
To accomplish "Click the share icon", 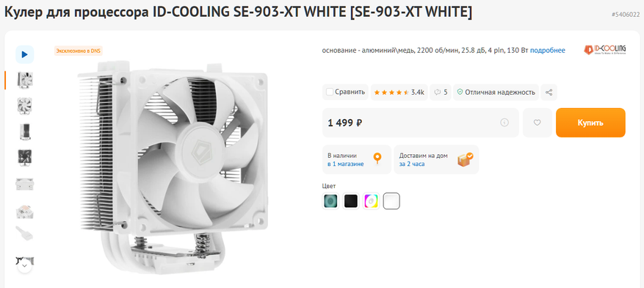I will pyautogui.click(x=549, y=92).
